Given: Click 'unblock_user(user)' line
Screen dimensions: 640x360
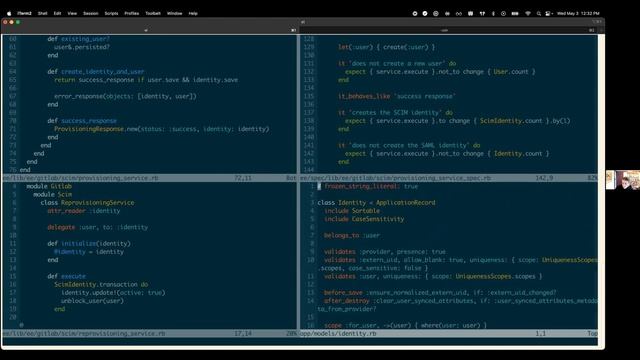Looking at the screenshot, I should coord(92,301).
